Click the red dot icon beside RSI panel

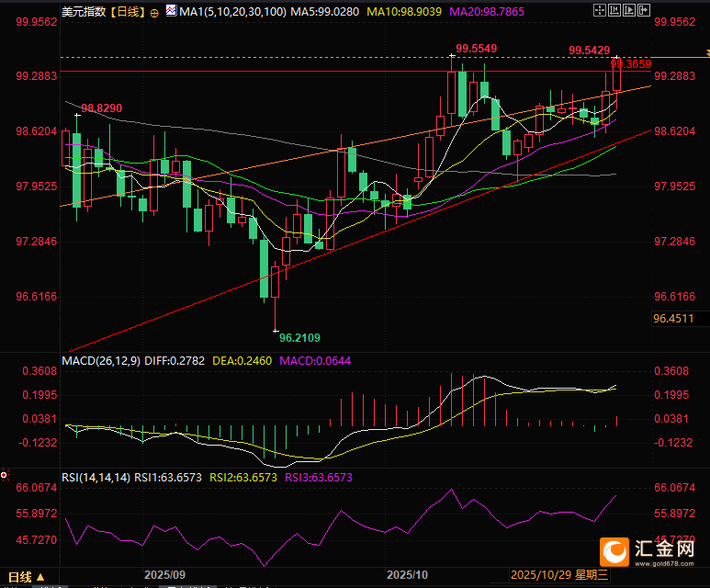4,475
